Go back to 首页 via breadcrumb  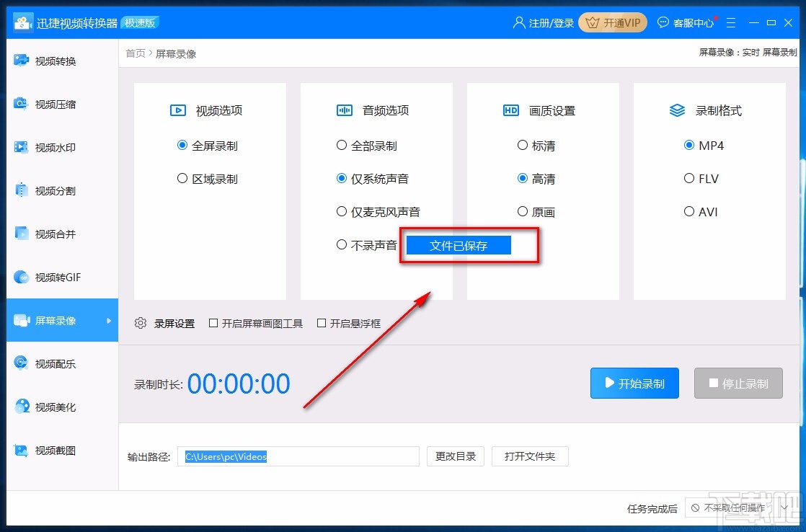135,53
